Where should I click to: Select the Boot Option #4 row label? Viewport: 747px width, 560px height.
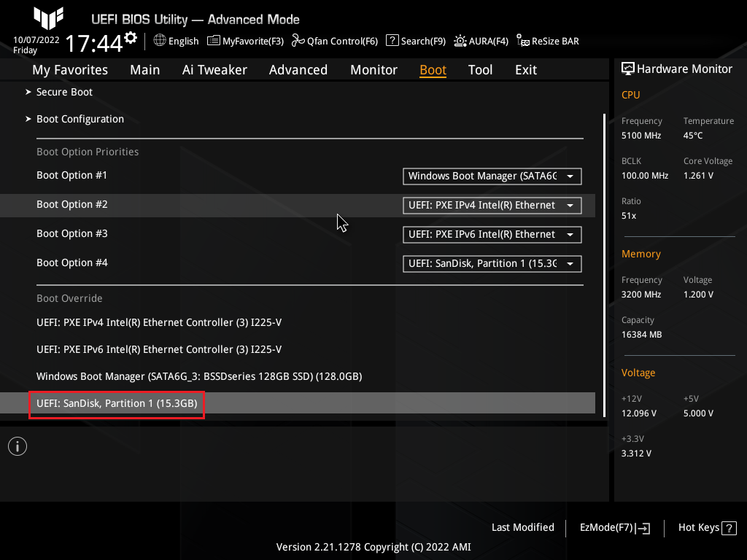tap(72, 262)
